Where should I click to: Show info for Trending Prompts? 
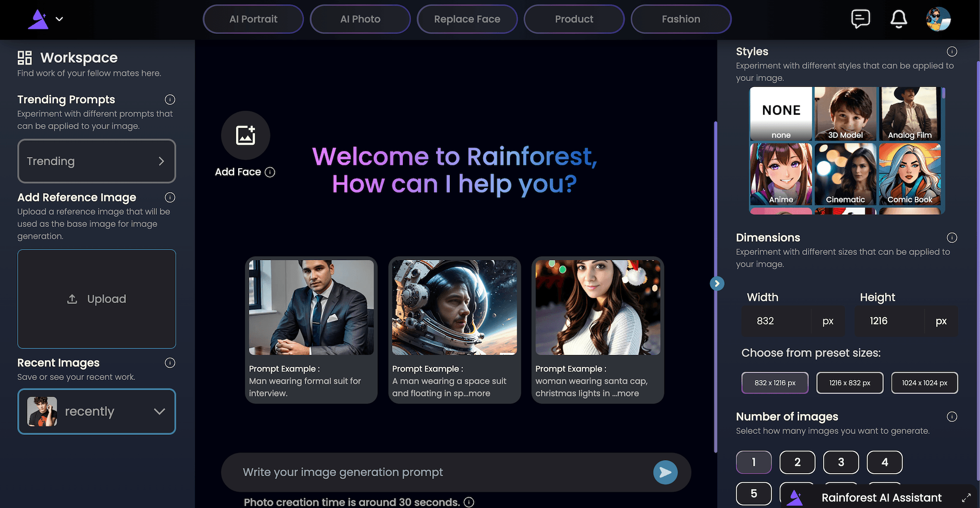coord(170,100)
